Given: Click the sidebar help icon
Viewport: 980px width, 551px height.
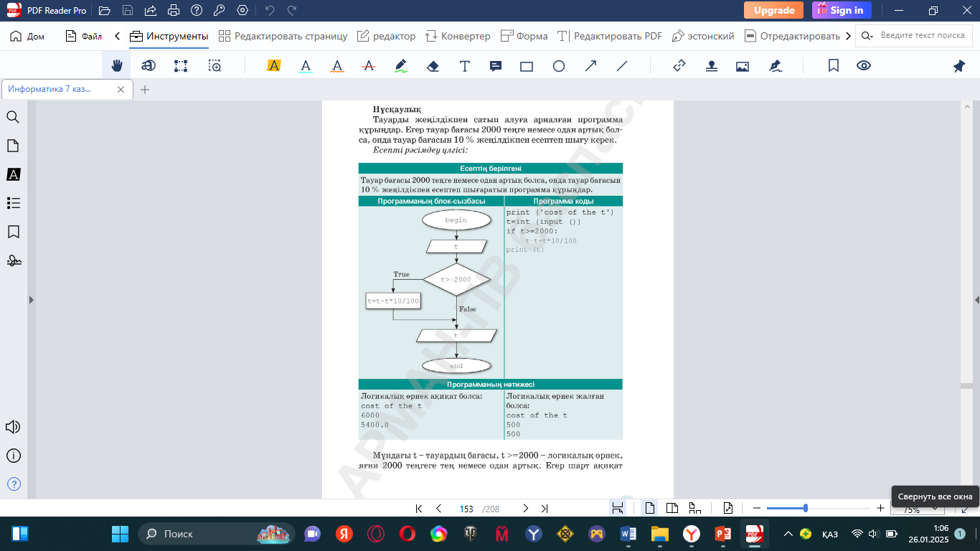Looking at the screenshot, I should pos(13,484).
